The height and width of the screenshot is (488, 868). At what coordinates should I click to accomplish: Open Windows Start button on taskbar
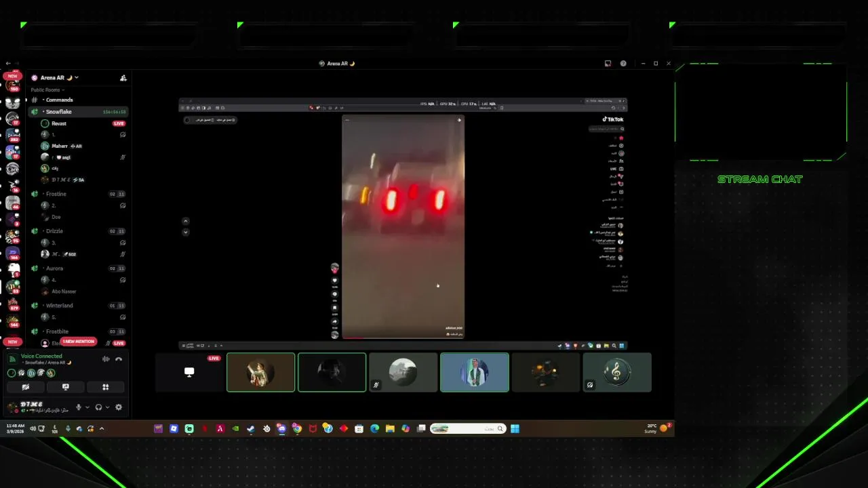click(515, 428)
